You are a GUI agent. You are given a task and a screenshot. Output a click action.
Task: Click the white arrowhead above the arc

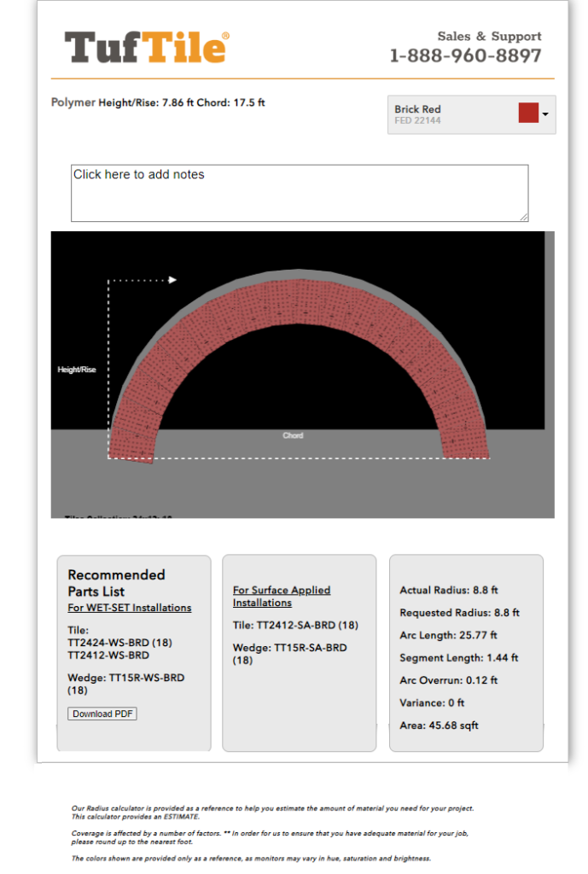172,279
